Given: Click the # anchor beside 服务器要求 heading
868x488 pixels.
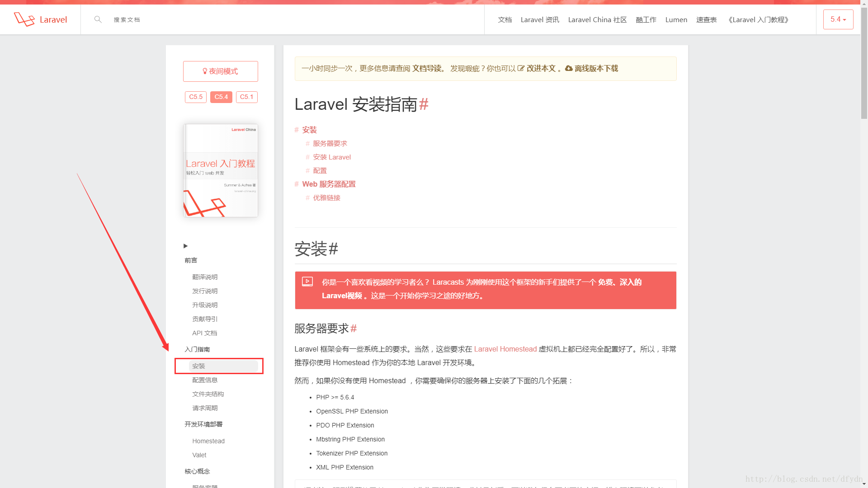Looking at the screenshot, I should click(x=354, y=328).
